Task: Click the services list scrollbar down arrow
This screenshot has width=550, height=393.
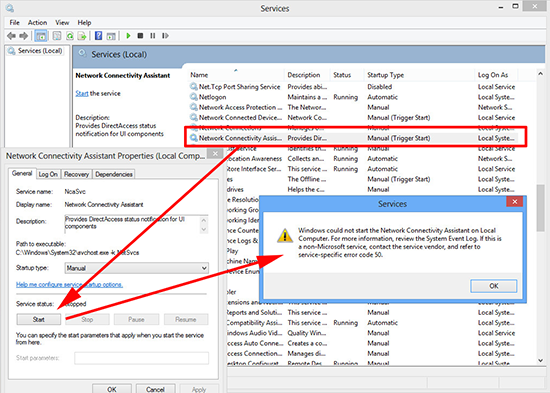Action: [x=541, y=360]
